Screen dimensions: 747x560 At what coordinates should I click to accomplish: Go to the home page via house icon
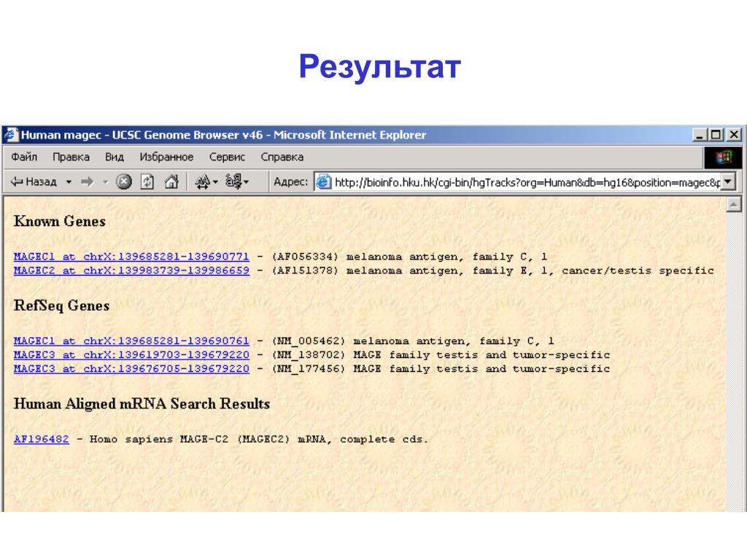[171, 182]
